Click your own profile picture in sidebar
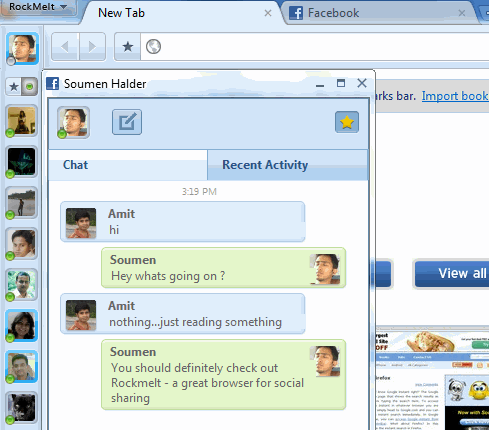This screenshot has height=430, width=489. (22, 48)
